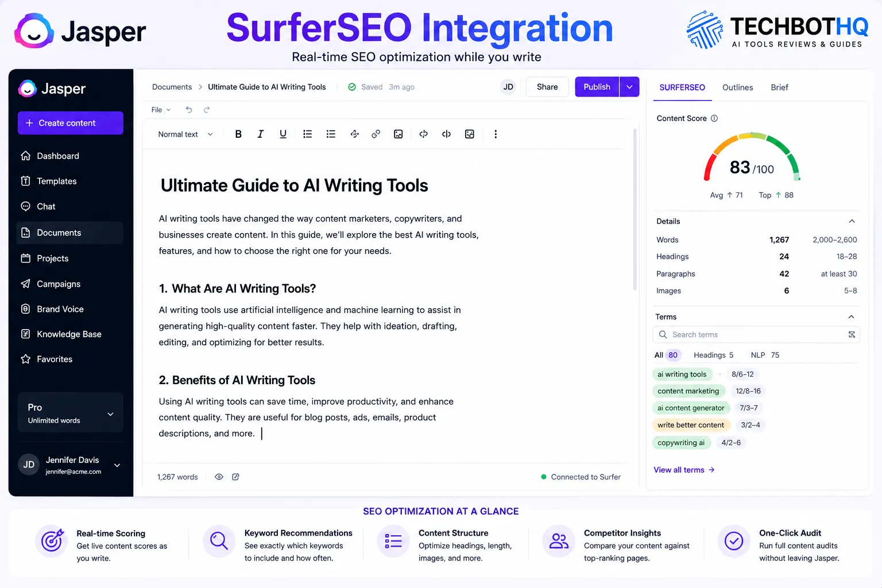The image size is (882, 588).
Task: Click the AI sparkle toolbar icon
Action: [355, 134]
